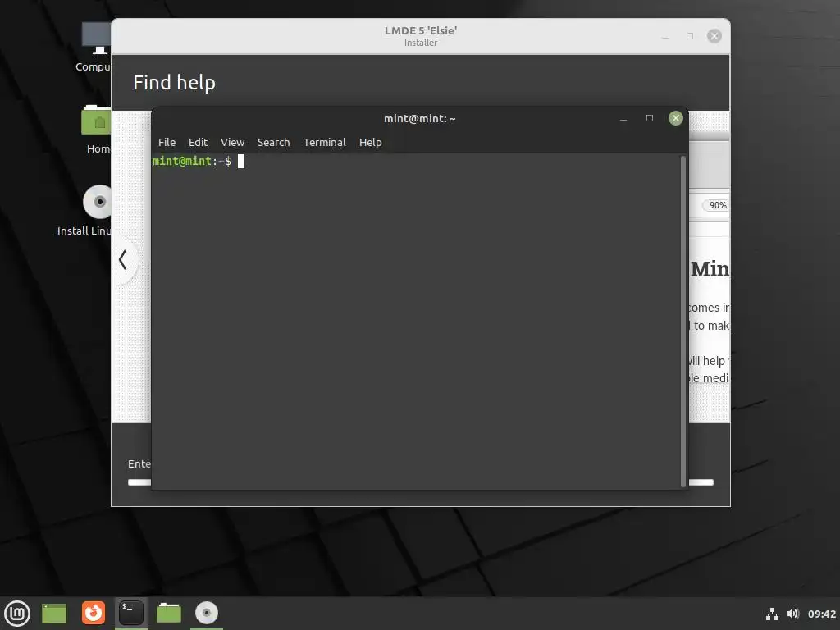Select the Installer disc taskbar button
This screenshot has height=630, width=840.
coord(206,613)
